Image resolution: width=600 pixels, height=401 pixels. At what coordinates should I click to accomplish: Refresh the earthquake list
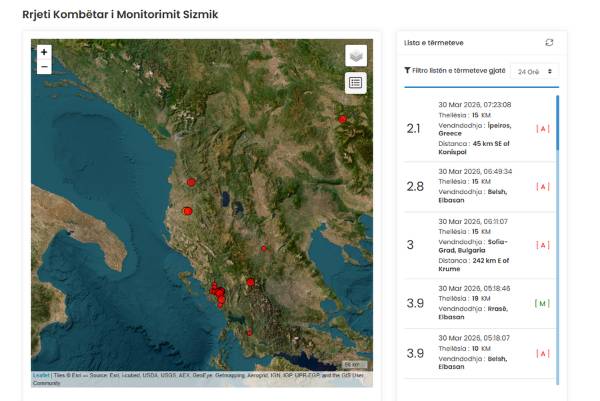coord(548,43)
